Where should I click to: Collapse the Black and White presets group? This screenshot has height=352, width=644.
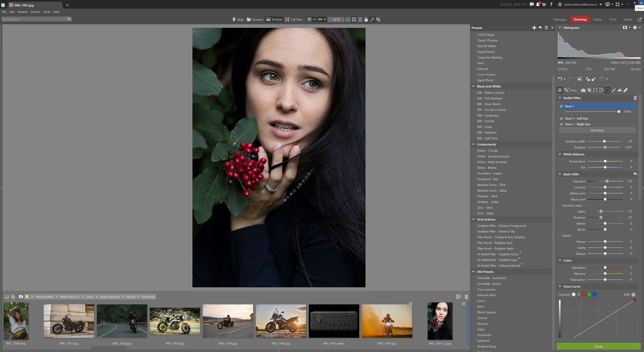(x=474, y=86)
